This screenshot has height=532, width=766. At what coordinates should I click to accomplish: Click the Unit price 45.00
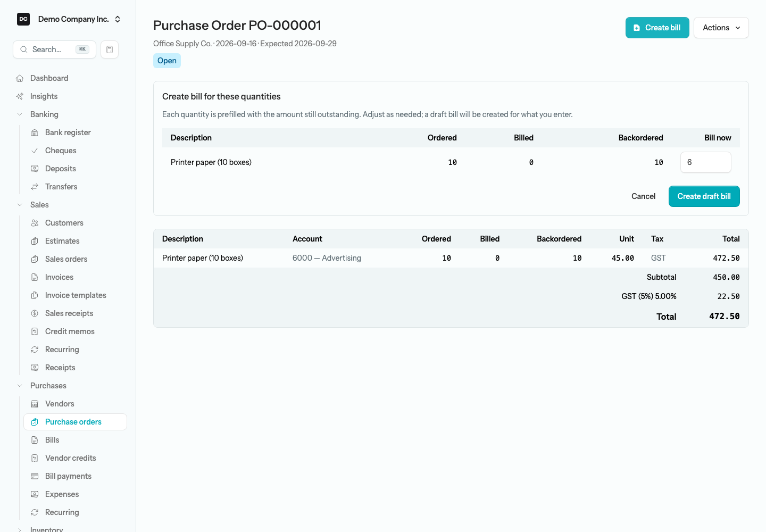(622, 258)
